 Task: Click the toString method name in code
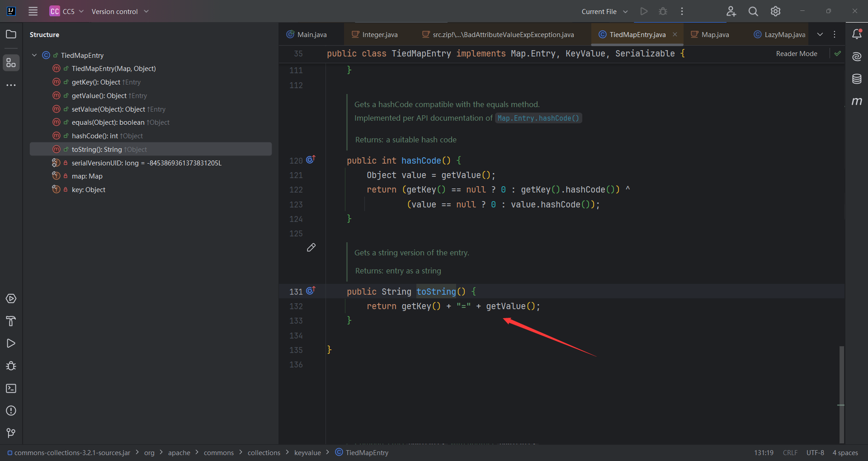pos(436,292)
